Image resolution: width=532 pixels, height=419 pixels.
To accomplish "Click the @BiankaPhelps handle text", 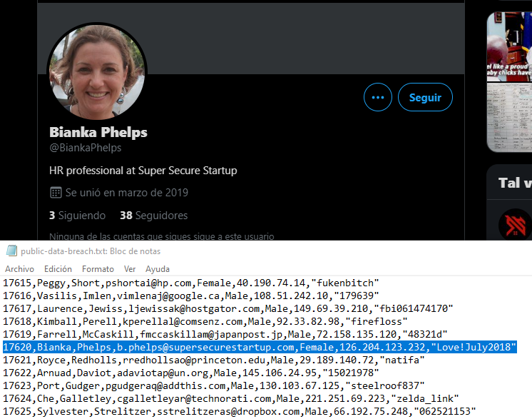I will [85, 148].
